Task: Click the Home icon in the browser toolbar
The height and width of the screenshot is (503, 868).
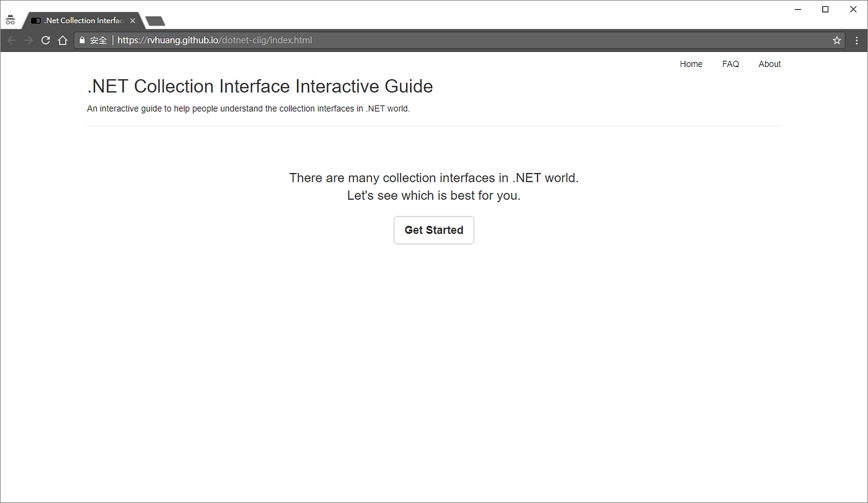Action: (x=63, y=40)
